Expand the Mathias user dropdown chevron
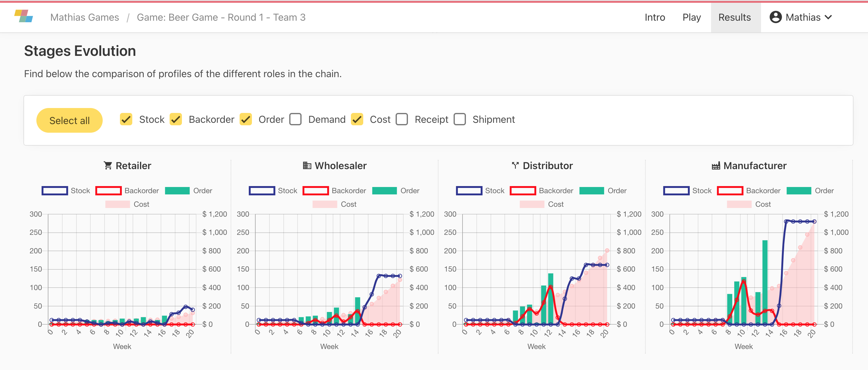 pyautogui.click(x=829, y=17)
